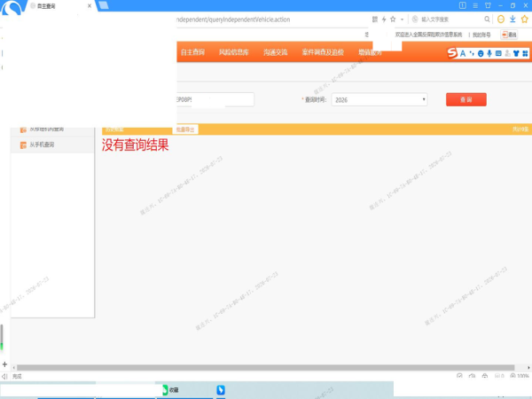
Task: Open the Sogou soft keyboard icon
Action: (x=498, y=53)
